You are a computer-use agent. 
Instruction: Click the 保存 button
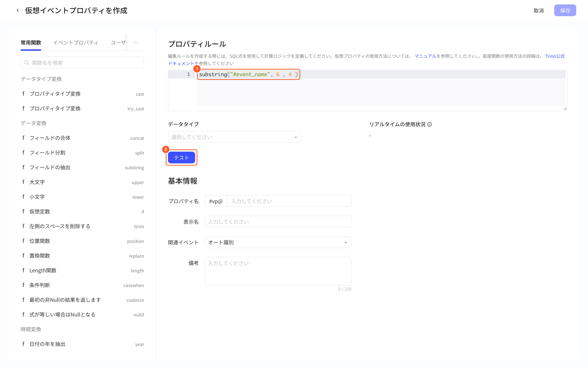tap(565, 10)
